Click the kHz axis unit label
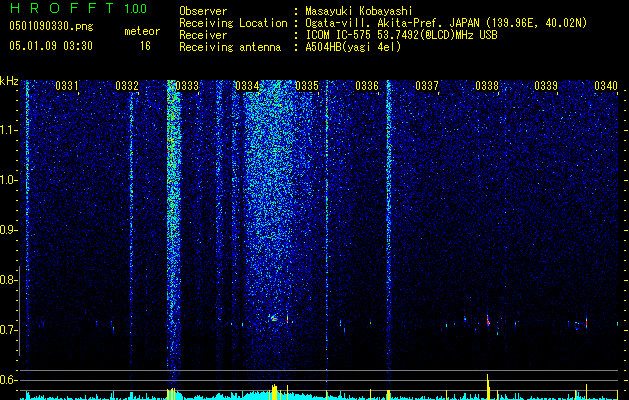The image size is (629, 400). [x=9, y=81]
